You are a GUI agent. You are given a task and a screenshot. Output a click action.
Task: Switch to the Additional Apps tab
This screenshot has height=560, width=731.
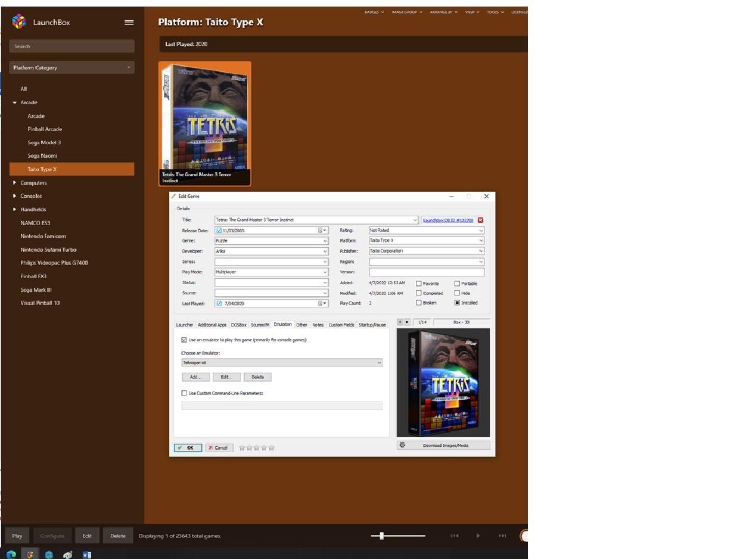point(212,325)
